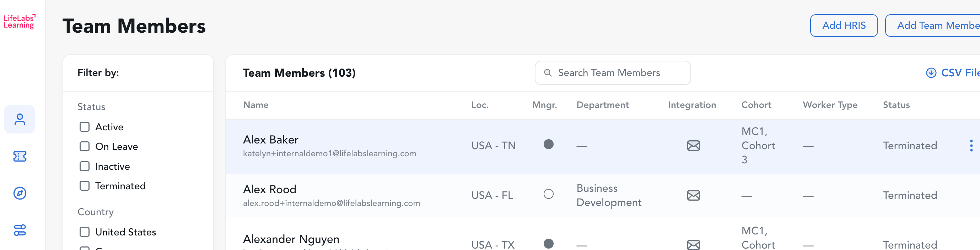The width and height of the screenshot is (980, 250).
Task: Click Alex Rood's empty manager indicator
Action: click(x=548, y=194)
